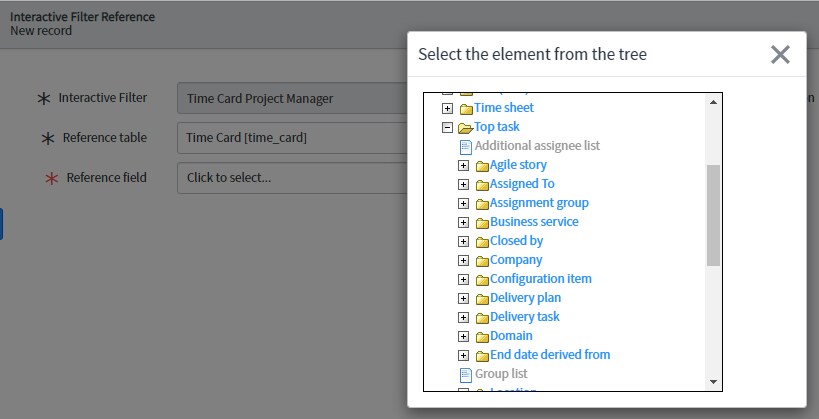Select the Delivery plan field
819x419 pixels.
click(x=525, y=297)
